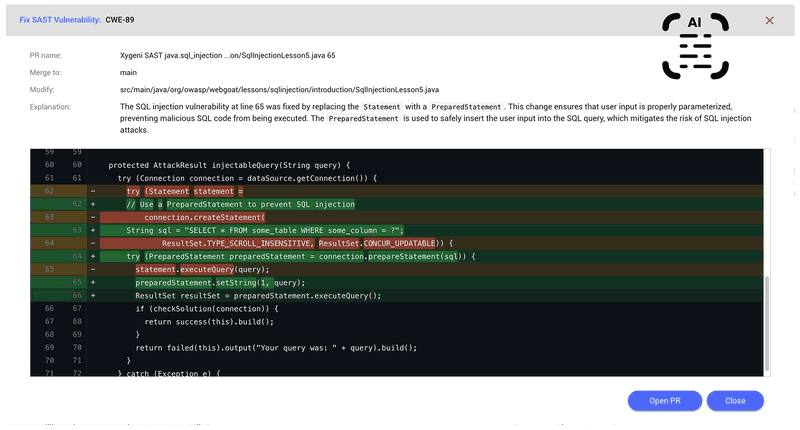The width and height of the screenshot is (800, 430).
Task: Click the minus marker on removed line 63
Action: tap(93, 216)
